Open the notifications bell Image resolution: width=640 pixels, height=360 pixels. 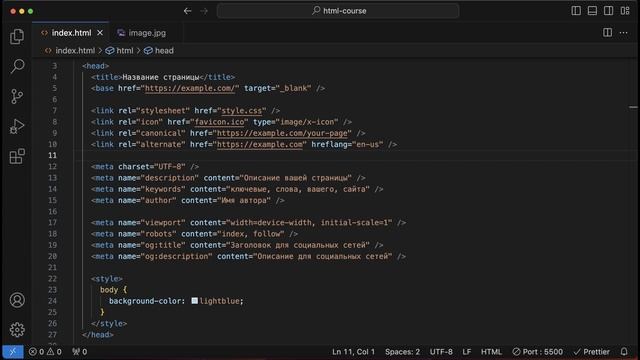point(624,352)
